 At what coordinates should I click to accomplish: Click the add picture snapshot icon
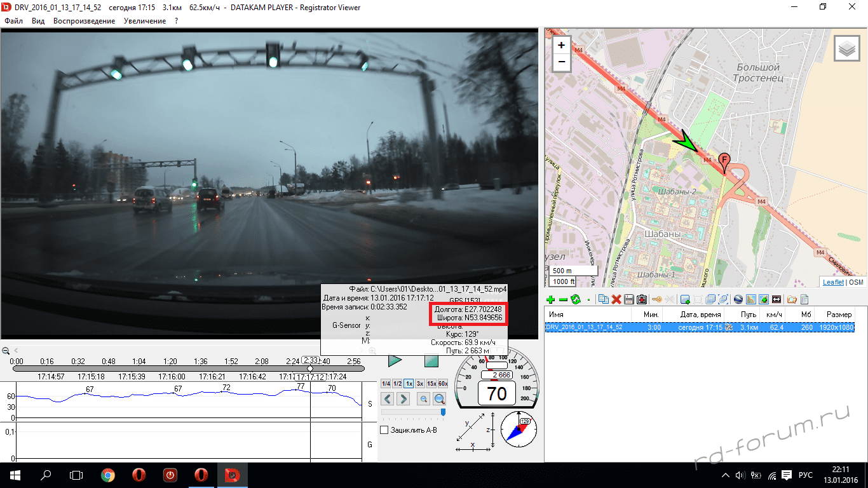pyautogui.click(x=685, y=299)
